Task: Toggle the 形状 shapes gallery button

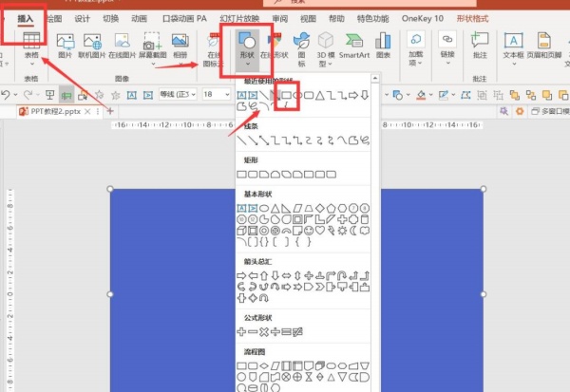Action: [x=247, y=49]
